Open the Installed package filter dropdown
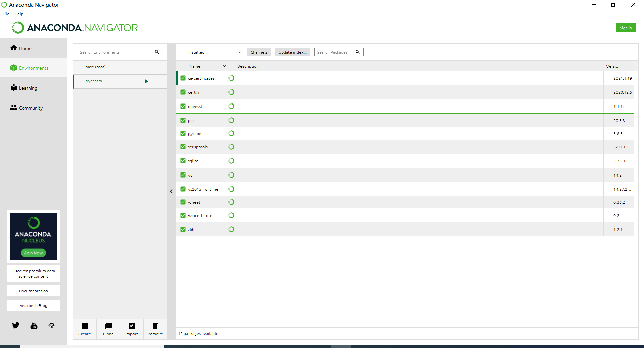Viewport: 644px width, 348px height. tap(211, 52)
